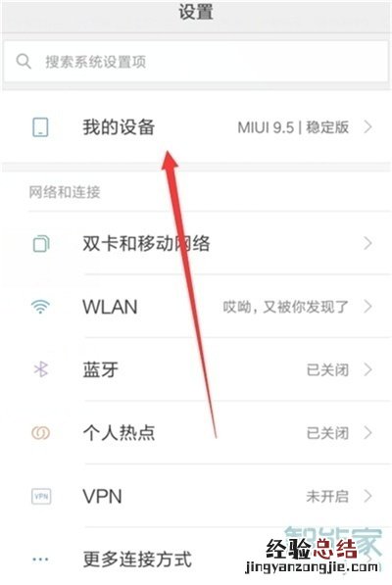
Task: Tap the WLAN wifi icon
Action: [40, 307]
